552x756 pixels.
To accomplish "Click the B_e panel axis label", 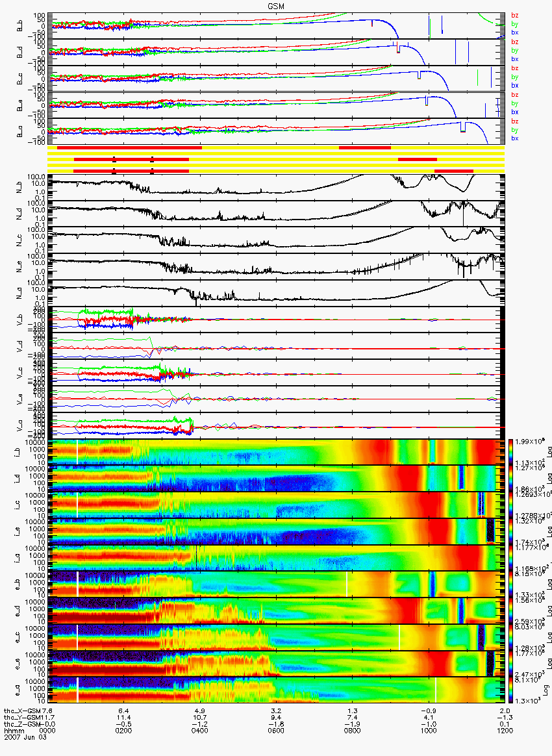I will [20, 105].
